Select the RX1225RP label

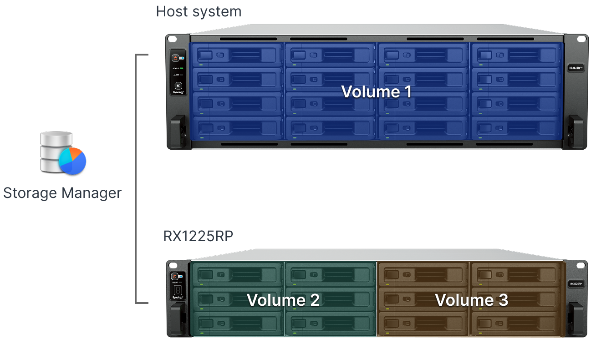pos(199,236)
